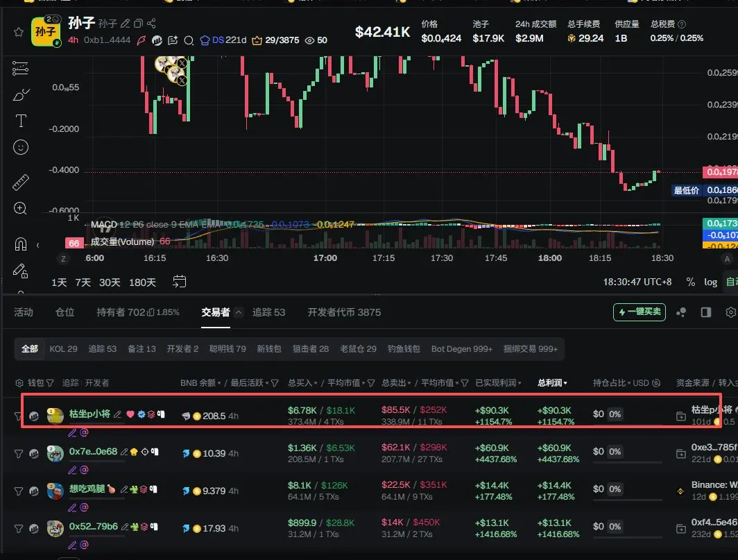Viewport: 738px width, 560px height.
Task: Open the 追踪 53 tab
Action: pos(268,312)
